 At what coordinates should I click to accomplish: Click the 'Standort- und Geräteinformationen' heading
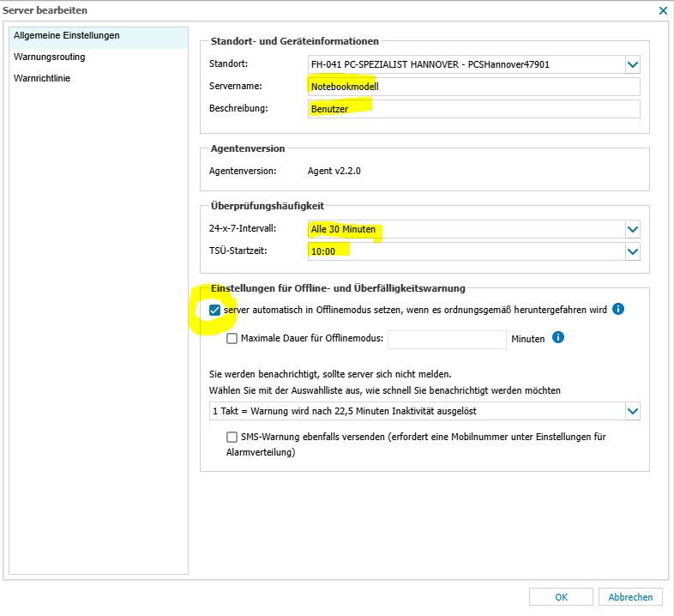tap(295, 41)
